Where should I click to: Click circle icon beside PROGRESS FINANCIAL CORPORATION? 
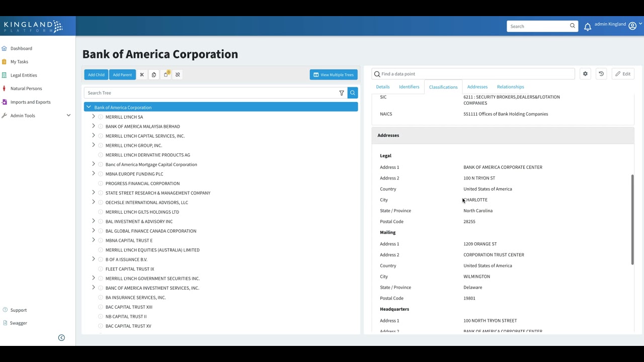coord(101,184)
